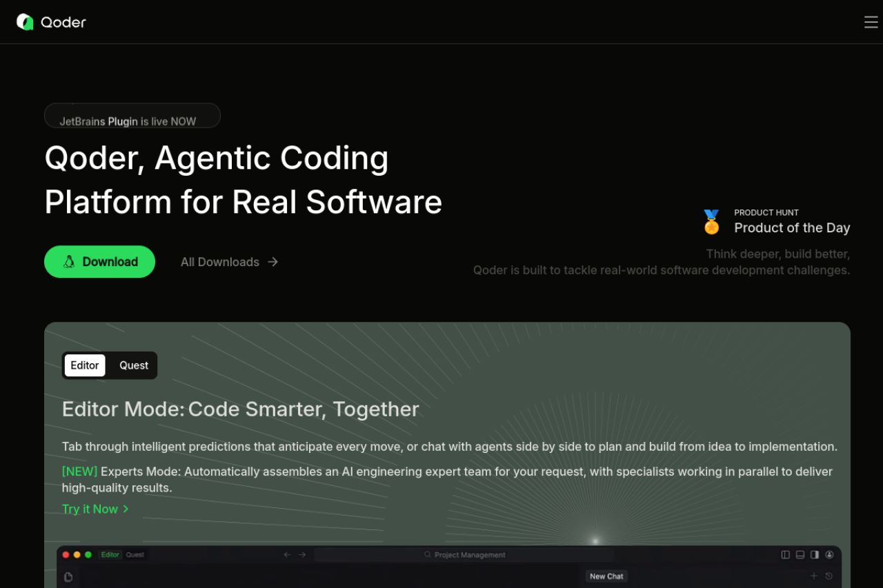Open the Product of the Day badge
Viewport: 883px width, 588px height.
775,222
